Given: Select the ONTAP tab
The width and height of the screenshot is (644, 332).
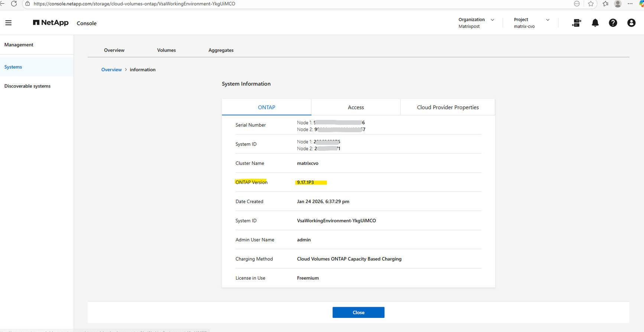Looking at the screenshot, I should pyautogui.click(x=266, y=107).
